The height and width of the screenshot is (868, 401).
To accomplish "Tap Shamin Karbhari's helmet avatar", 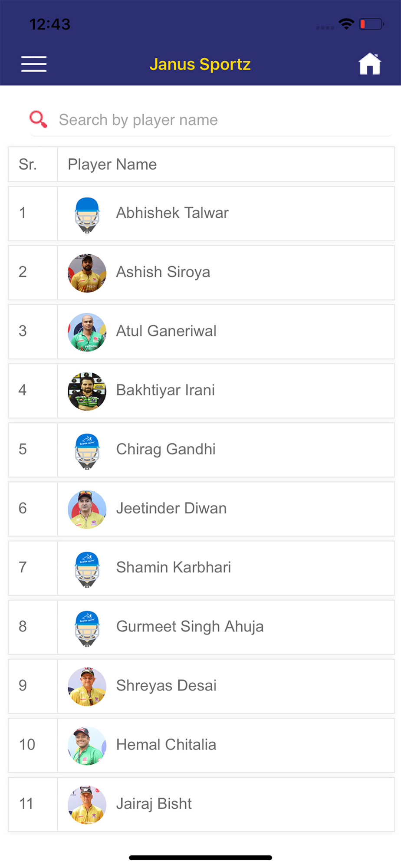I will [x=87, y=569].
